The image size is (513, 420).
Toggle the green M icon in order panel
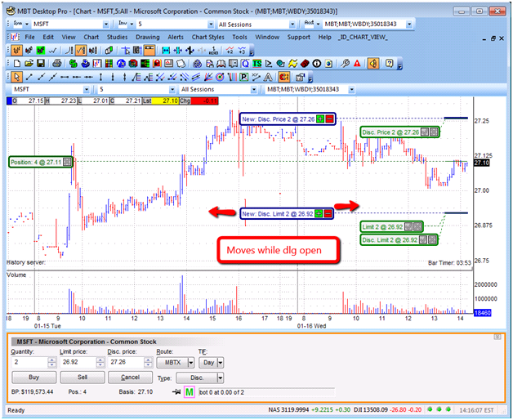tap(190, 392)
